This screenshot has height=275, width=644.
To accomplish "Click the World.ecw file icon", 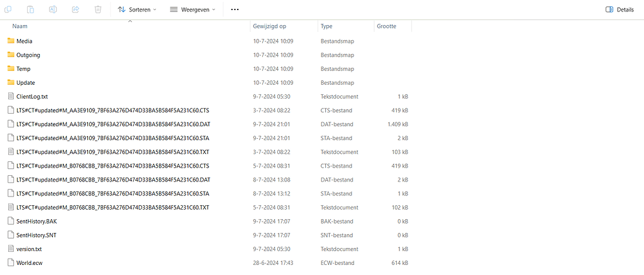I will click(x=11, y=262).
